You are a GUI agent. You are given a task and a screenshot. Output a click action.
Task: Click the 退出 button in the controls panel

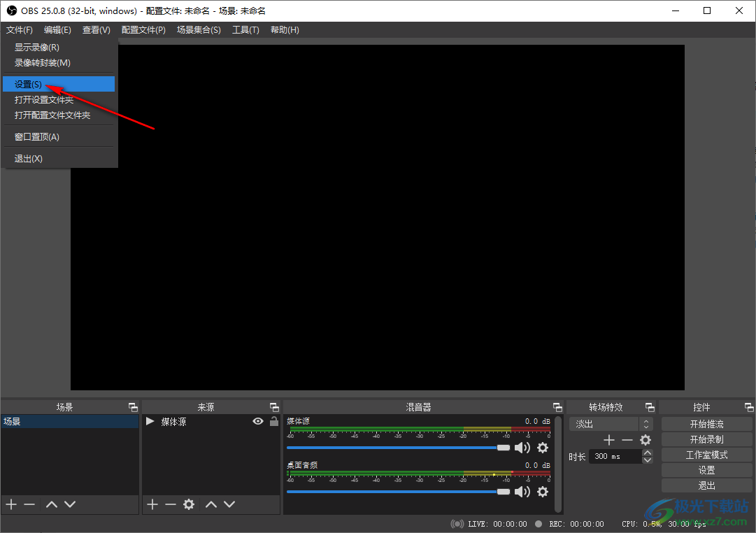707,485
